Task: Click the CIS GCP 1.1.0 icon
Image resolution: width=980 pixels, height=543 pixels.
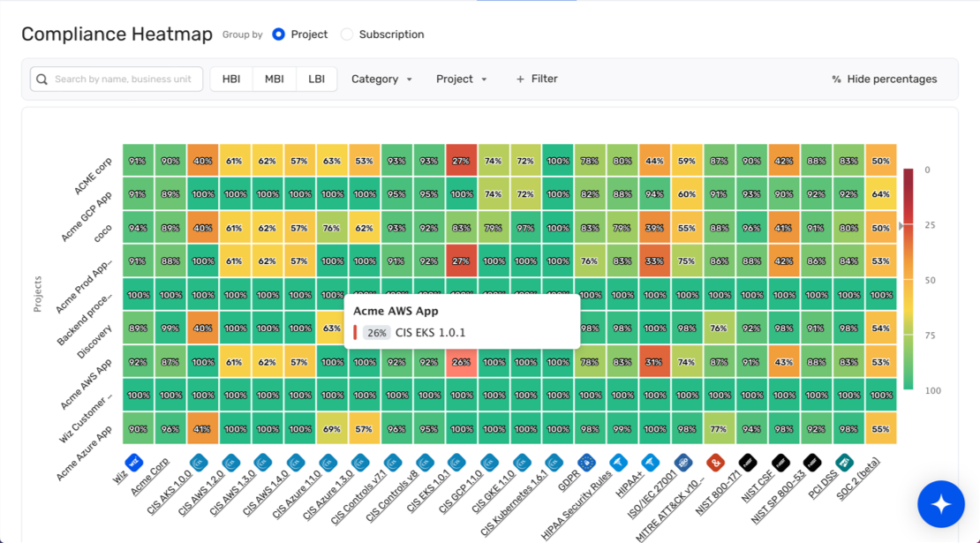Action: (x=489, y=463)
